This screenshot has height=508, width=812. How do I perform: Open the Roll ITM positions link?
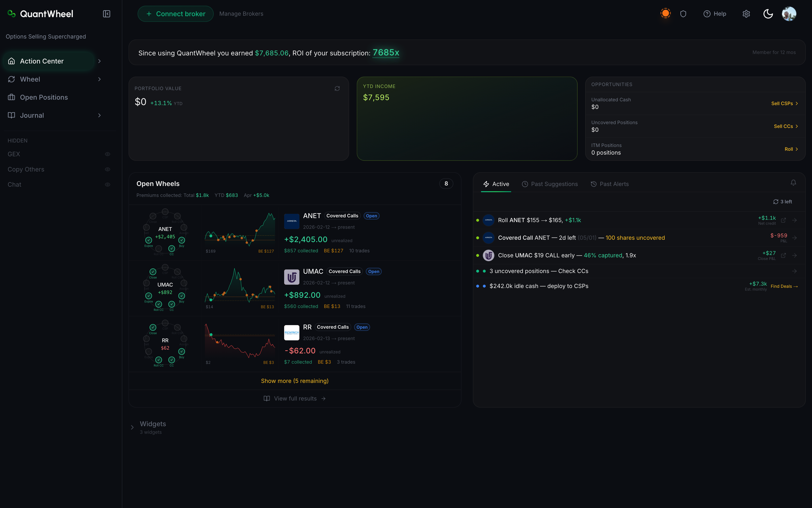[791, 149]
